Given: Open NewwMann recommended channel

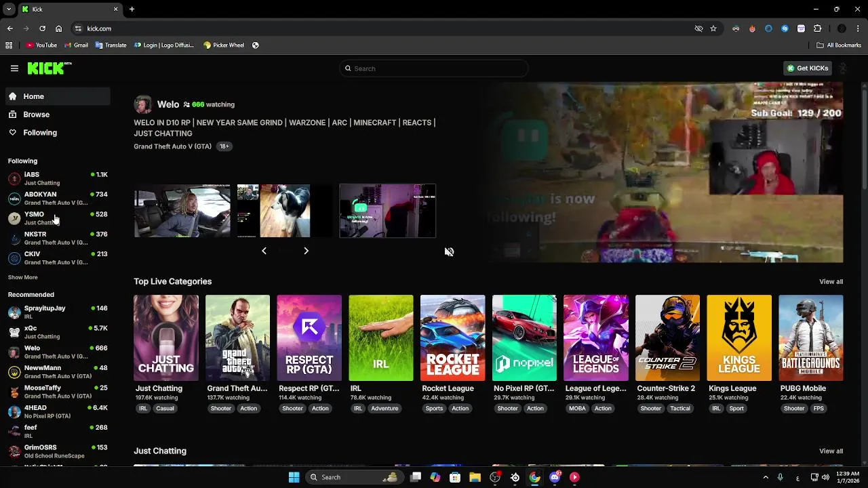Looking at the screenshot, I should click(58, 371).
